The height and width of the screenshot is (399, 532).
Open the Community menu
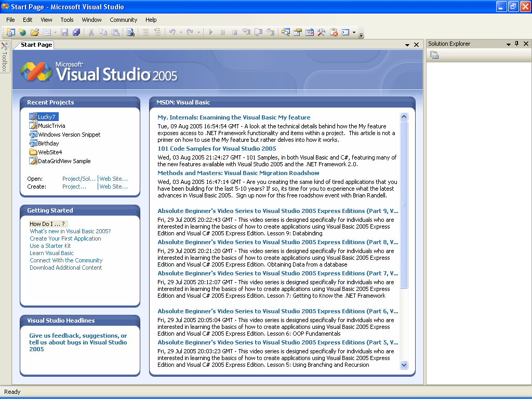point(123,20)
